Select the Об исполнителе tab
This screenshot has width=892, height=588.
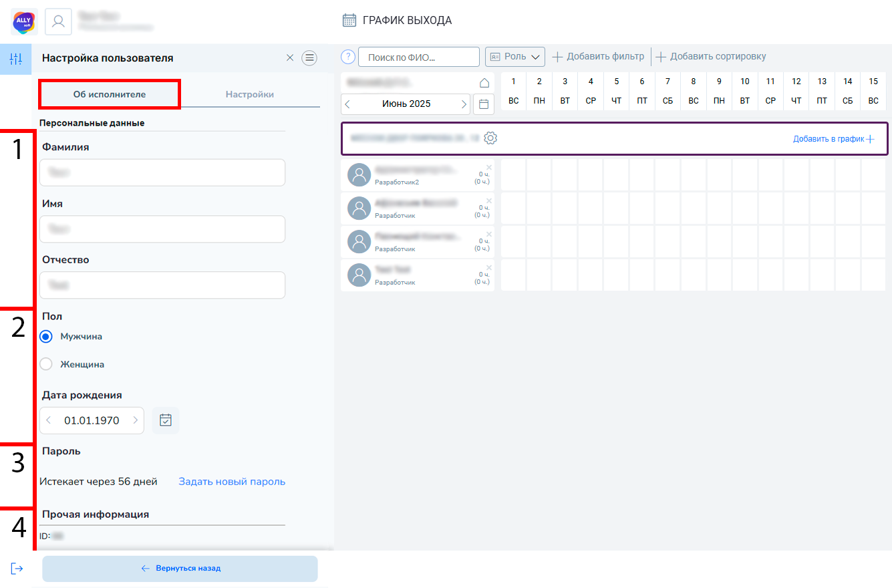(110, 94)
